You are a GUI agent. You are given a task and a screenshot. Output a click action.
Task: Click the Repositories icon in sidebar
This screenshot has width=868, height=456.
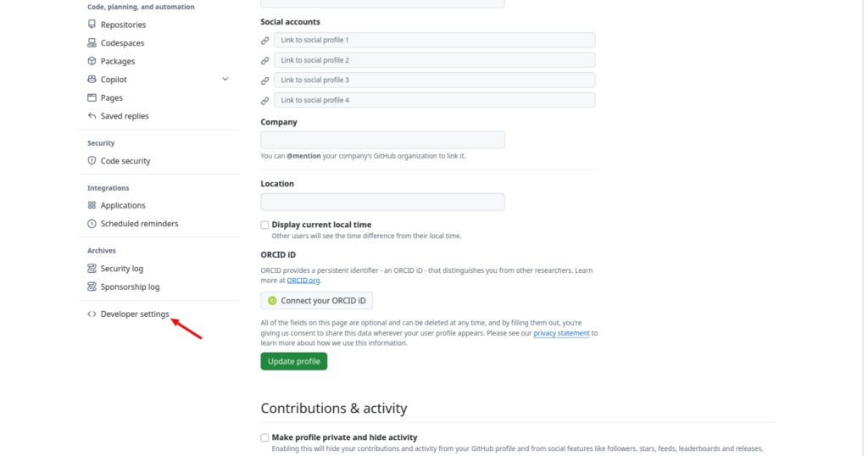click(92, 25)
